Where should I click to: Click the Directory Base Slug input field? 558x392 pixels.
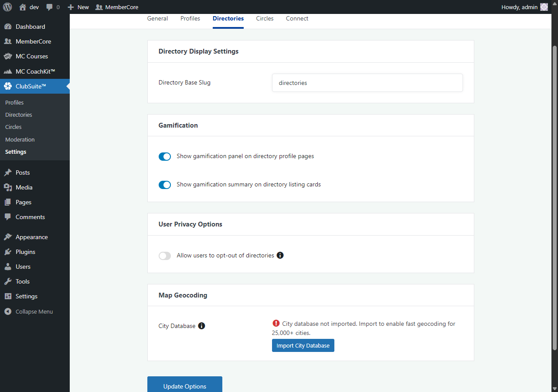pyautogui.click(x=367, y=83)
